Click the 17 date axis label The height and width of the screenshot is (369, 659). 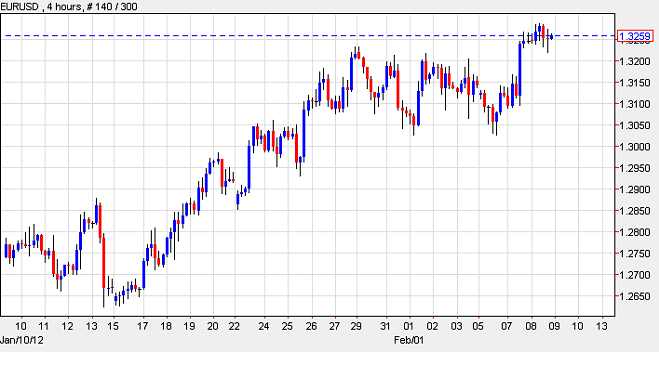coord(142,326)
